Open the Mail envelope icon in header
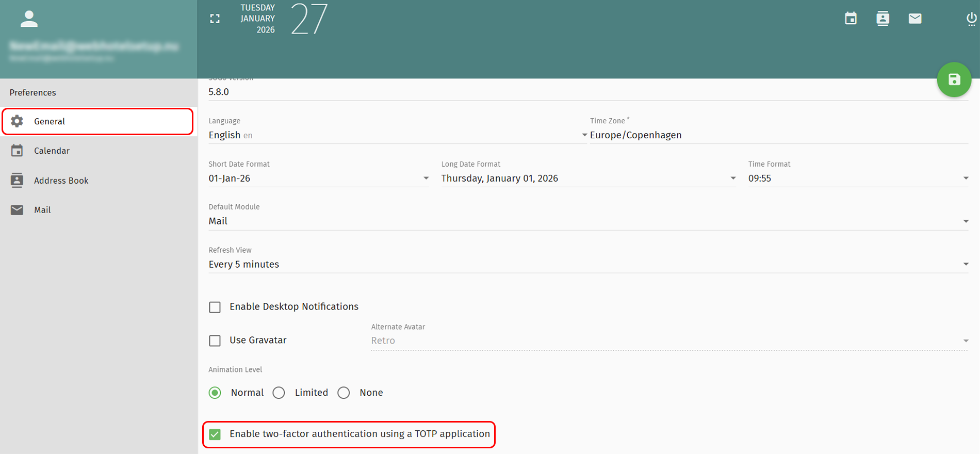Screen dimensions: 980x454 point(914,19)
